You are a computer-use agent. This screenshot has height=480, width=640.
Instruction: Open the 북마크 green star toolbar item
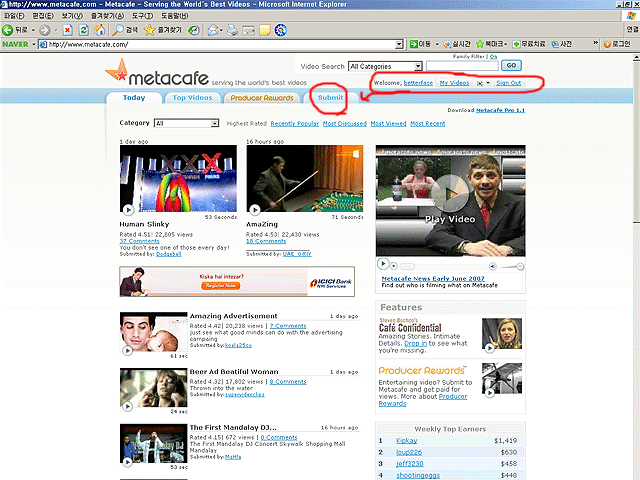[489, 44]
